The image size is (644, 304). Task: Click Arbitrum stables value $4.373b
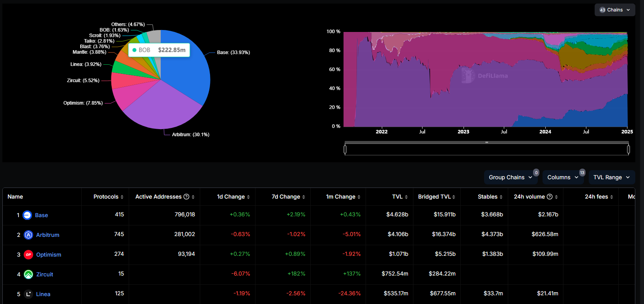pyautogui.click(x=492, y=234)
